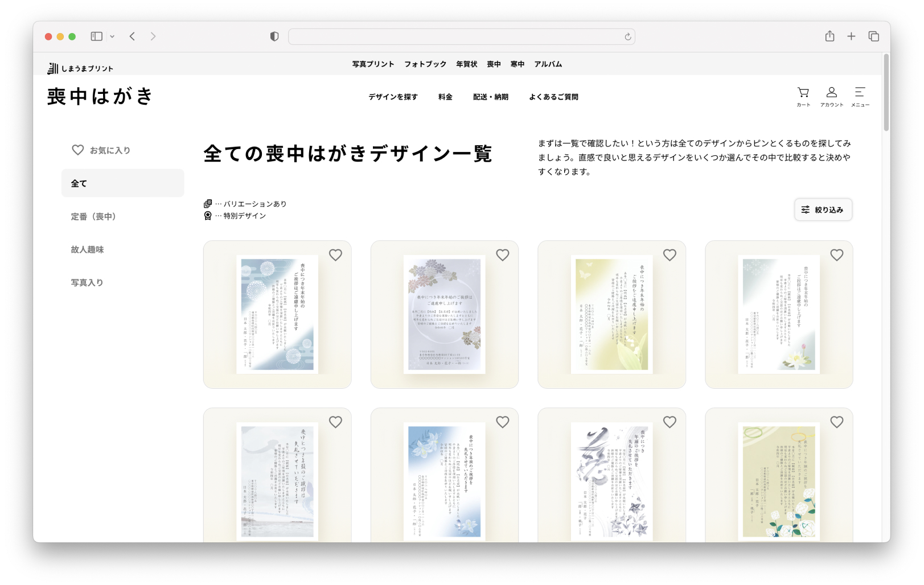Open a new browser tab
Screen dimensions: 924x585
click(851, 36)
